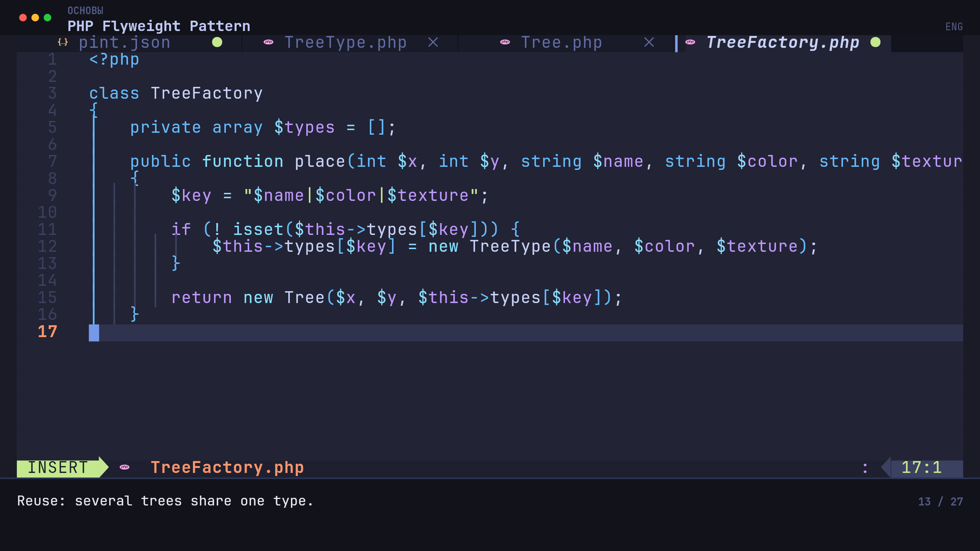
Task: Click the TreeFactory.php name in status line
Action: (227, 468)
